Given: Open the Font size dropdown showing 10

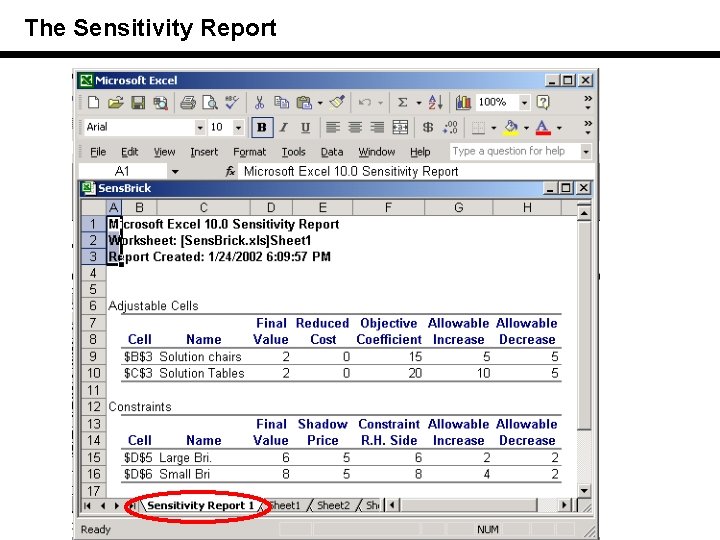Looking at the screenshot, I should pos(238,128).
